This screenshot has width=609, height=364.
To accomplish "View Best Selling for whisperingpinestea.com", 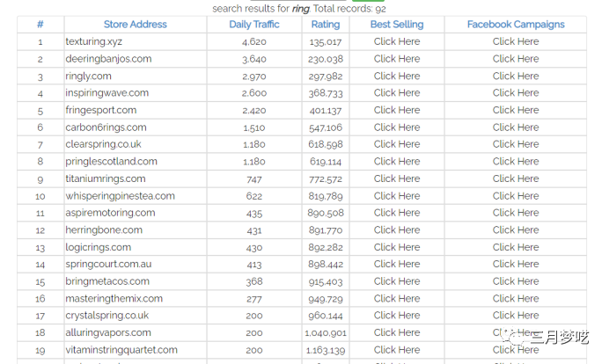I will pyautogui.click(x=397, y=196).
